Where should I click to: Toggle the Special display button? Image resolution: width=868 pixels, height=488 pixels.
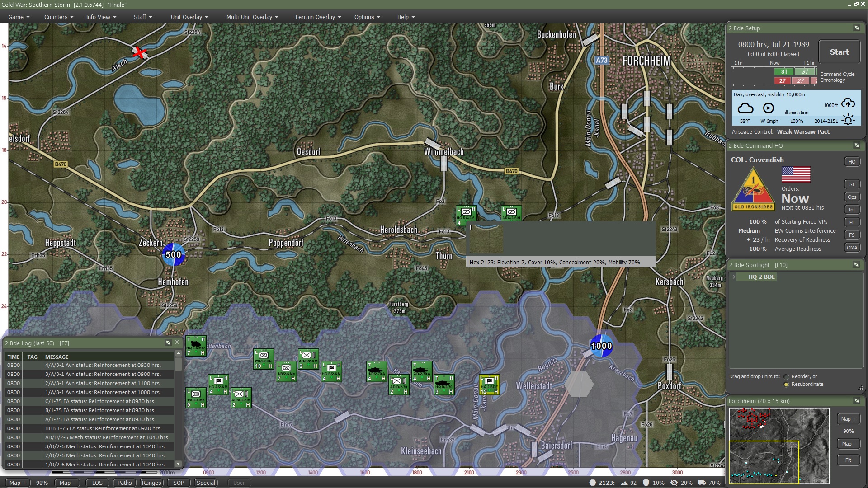206,483
